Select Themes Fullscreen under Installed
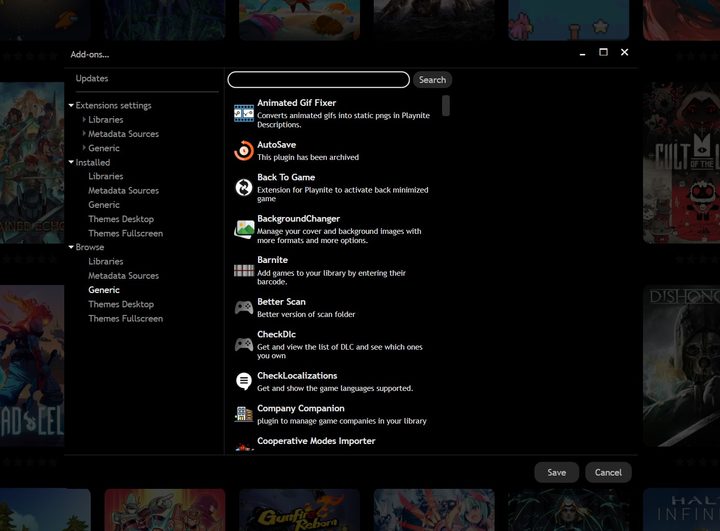 point(125,233)
